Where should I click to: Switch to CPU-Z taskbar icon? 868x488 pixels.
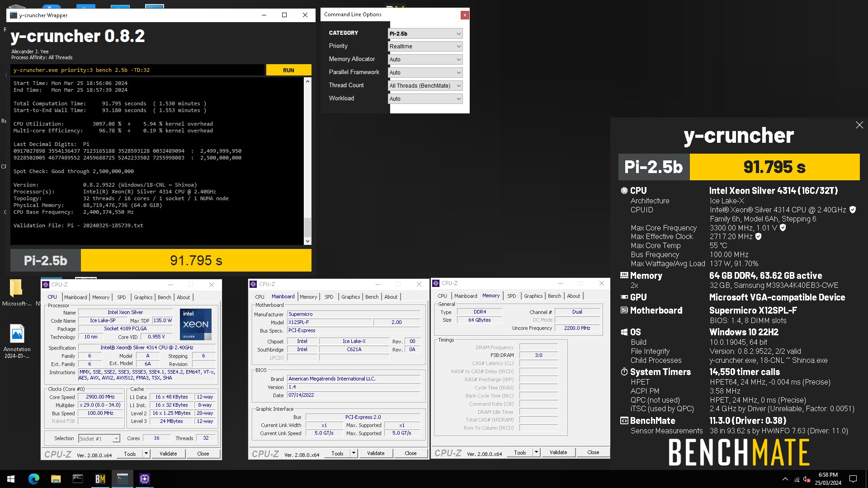[x=145, y=479]
